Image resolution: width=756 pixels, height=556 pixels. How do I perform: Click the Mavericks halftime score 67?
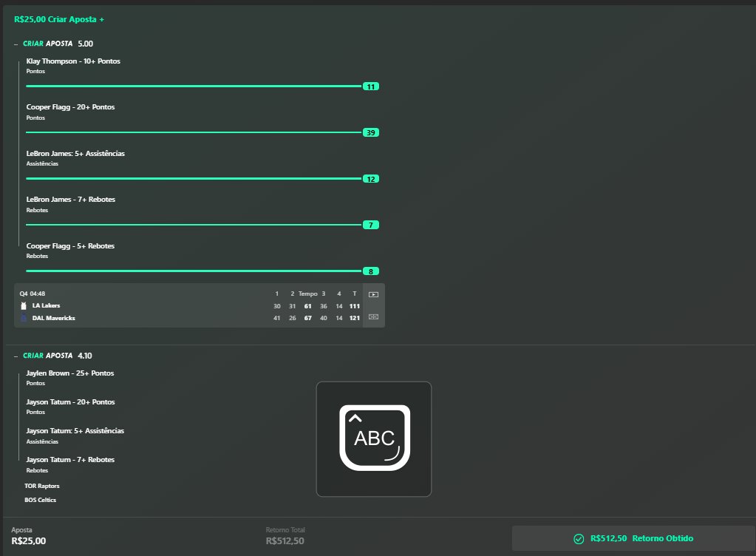[307, 318]
